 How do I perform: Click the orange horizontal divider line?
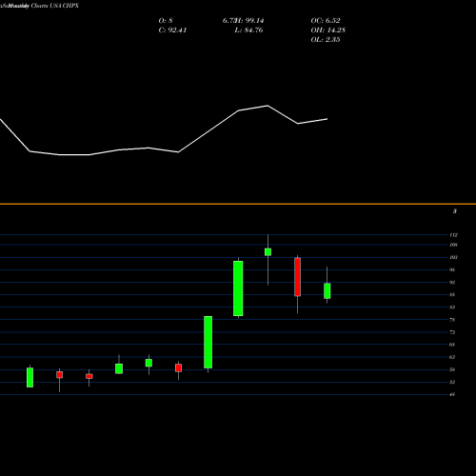pos(238,204)
